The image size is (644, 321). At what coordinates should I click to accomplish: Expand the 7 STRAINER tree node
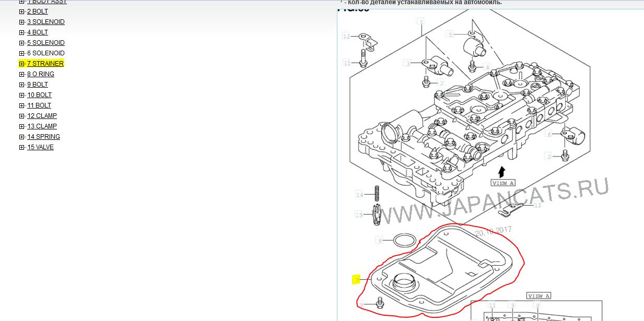pyautogui.click(x=21, y=64)
